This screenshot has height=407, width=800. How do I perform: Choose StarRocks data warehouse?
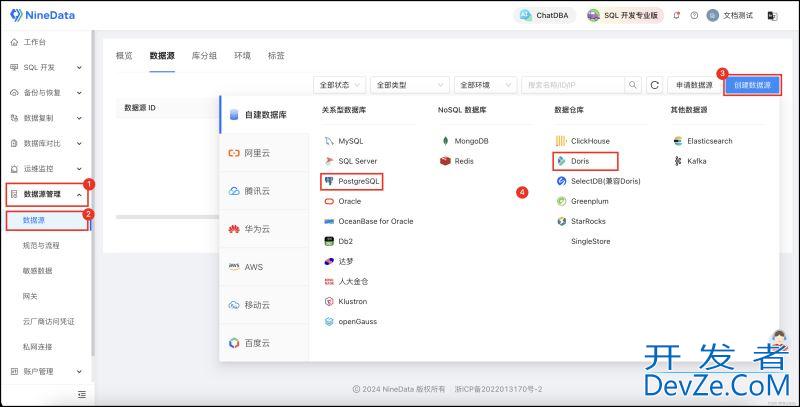tap(581, 221)
